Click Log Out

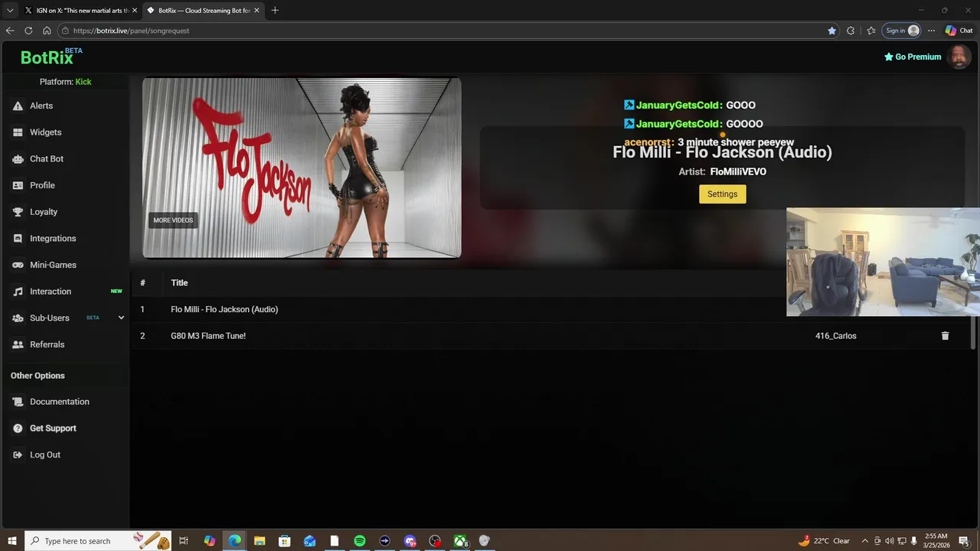(x=45, y=455)
